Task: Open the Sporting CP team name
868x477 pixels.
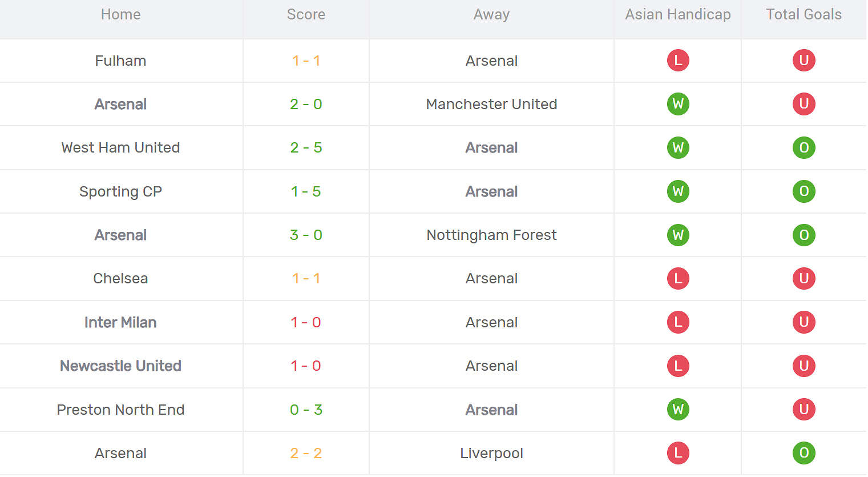Action: 120,191
